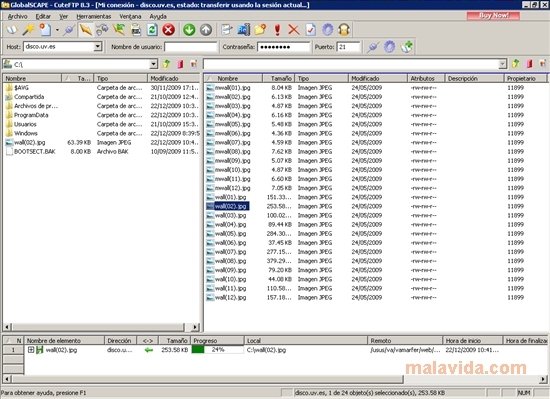Go up a folder in local pane
This screenshot has height=399, width=550.
[167, 64]
